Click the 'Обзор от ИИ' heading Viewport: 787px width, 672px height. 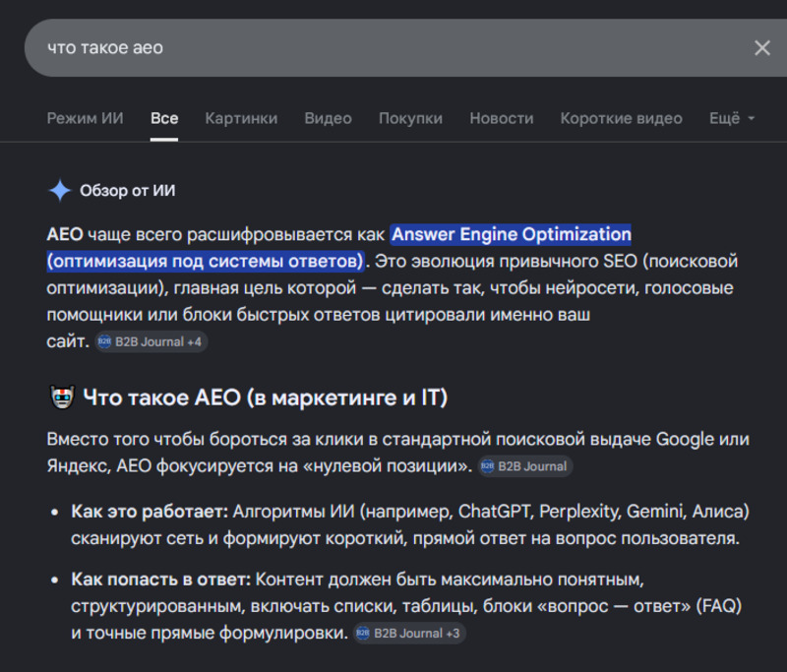128,191
